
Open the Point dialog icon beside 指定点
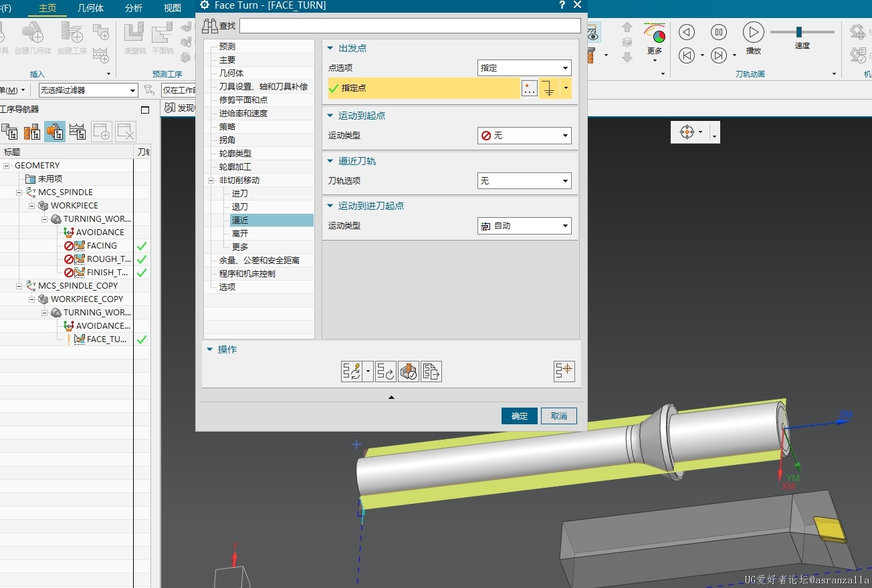[x=530, y=88]
